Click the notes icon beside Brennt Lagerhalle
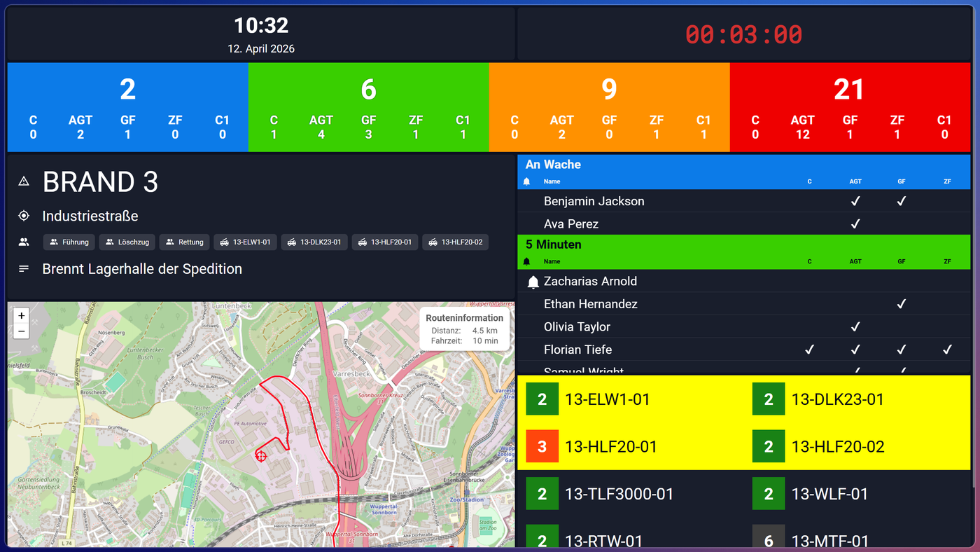980x552 pixels. [24, 269]
